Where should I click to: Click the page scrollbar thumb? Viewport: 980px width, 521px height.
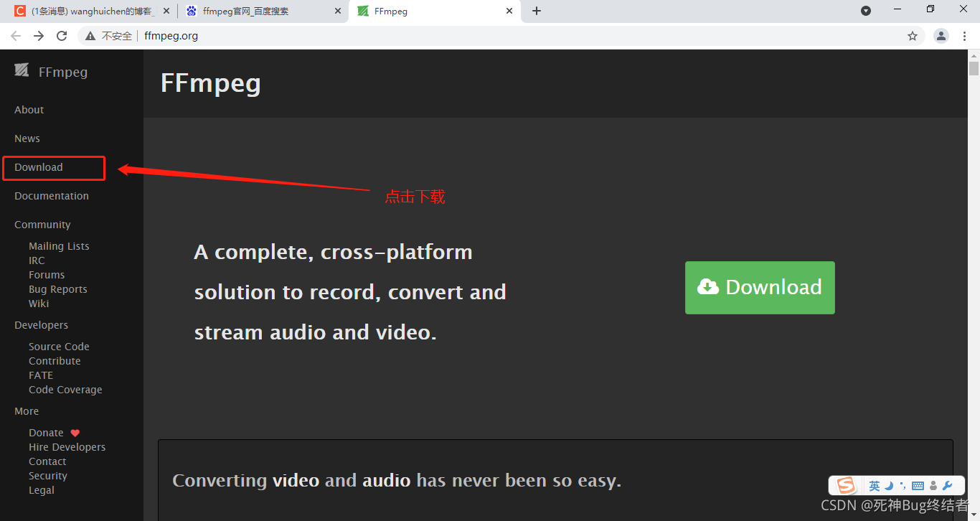(974, 69)
